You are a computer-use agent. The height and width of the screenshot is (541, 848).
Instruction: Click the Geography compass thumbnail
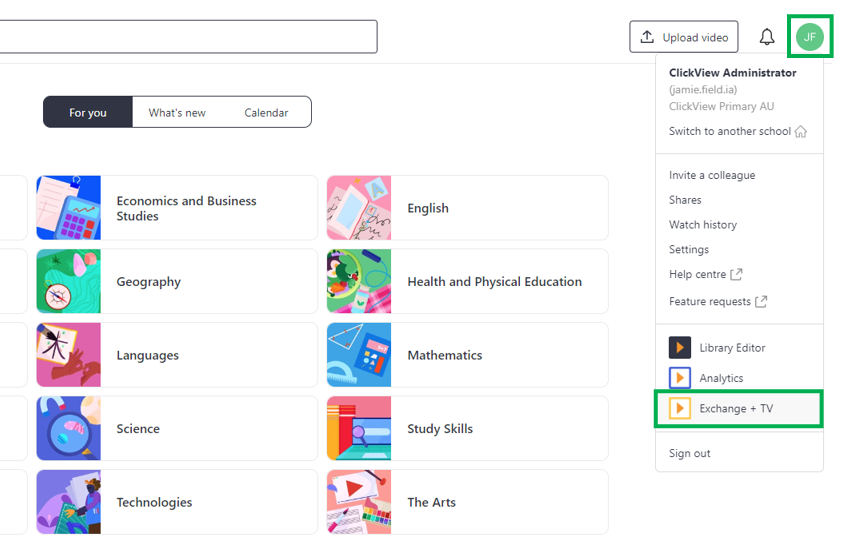click(69, 281)
